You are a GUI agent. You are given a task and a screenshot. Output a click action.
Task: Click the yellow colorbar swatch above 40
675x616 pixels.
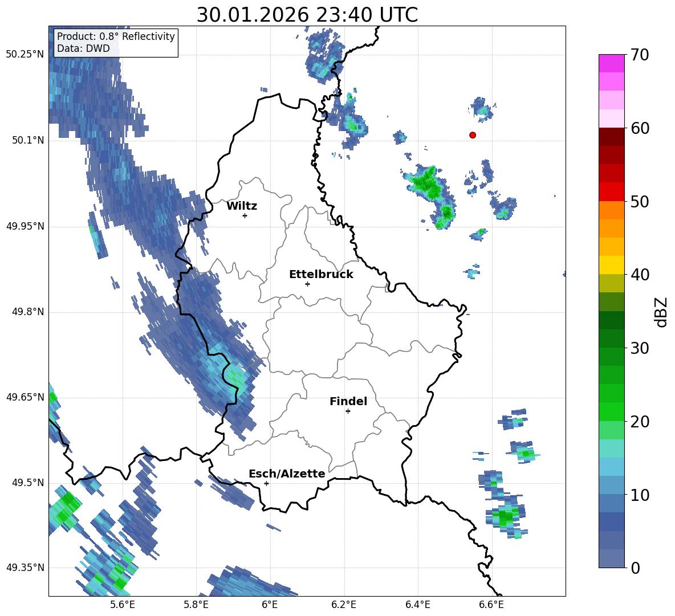point(611,265)
